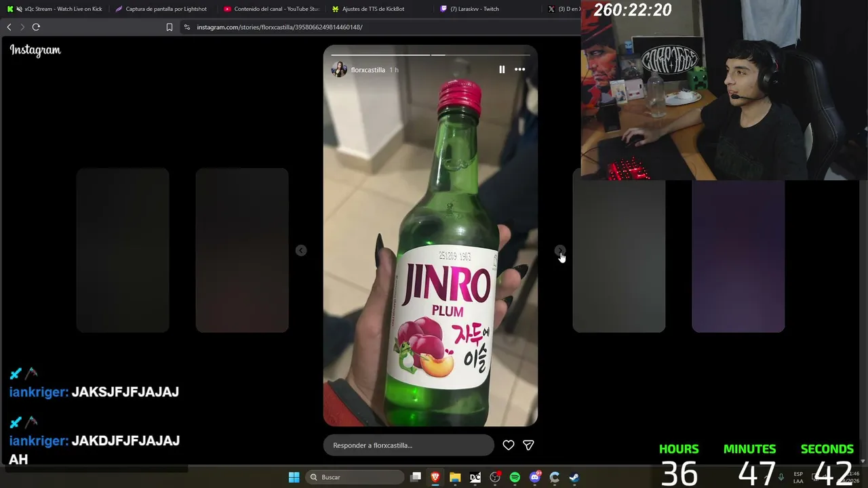
Task: Open the DC app taskbar icon
Action: (x=475, y=477)
